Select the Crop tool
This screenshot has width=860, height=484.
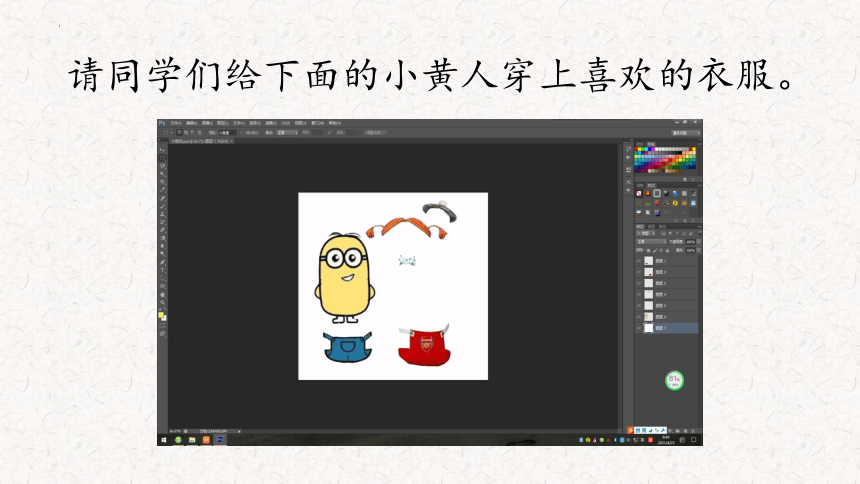tap(162, 181)
